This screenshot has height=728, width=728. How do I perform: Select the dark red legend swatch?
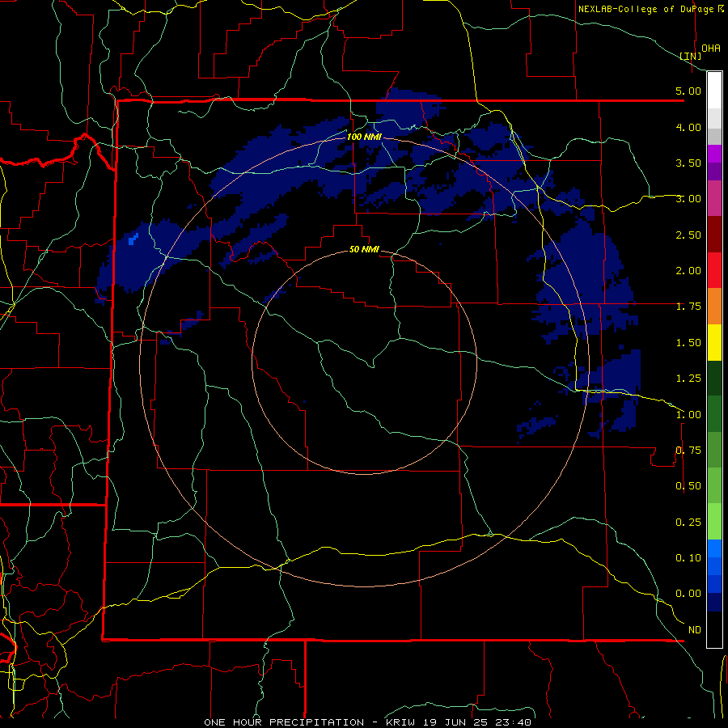click(714, 235)
